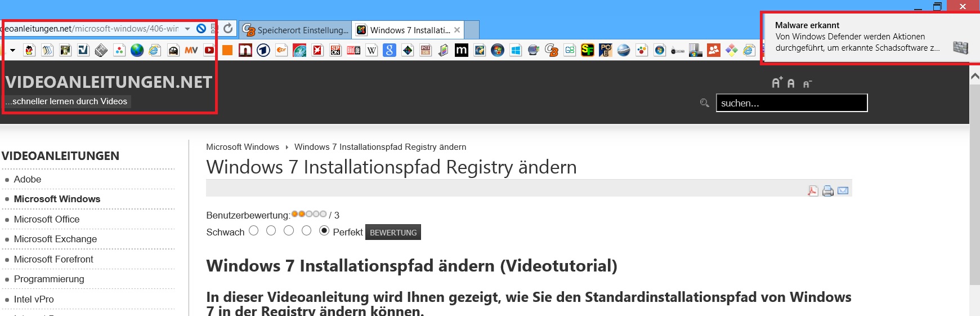Open the black "m" favorite icon
This screenshot has width=980, height=316.
pyautogui.click(x=462, y=50)
